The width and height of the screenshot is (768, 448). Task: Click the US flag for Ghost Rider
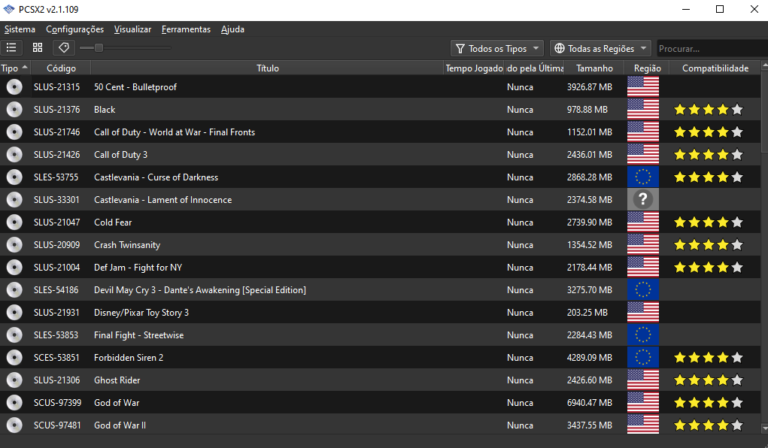point(643,380)
